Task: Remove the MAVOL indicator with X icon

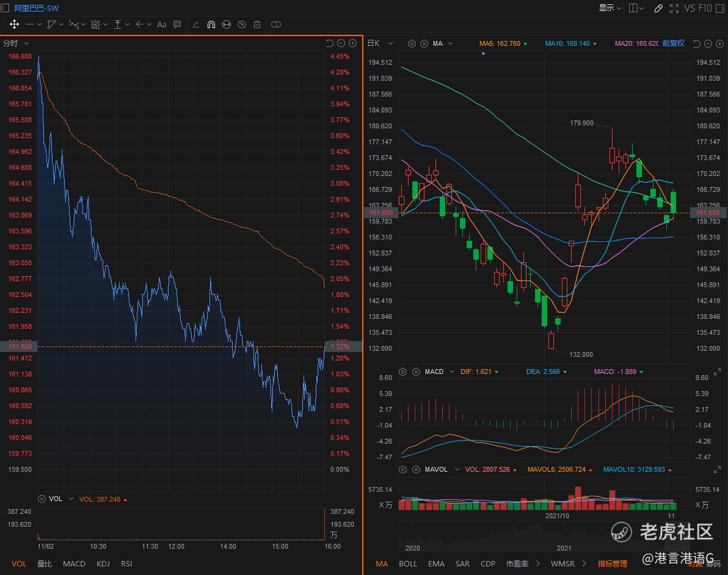Action: [x=416, y=469]
